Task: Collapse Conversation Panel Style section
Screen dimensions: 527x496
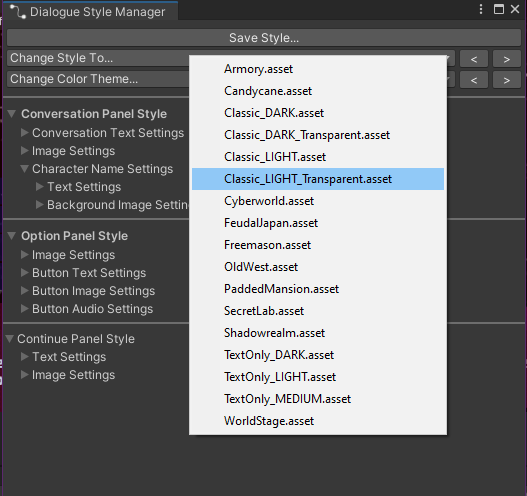Action: [x=11, y=114]
